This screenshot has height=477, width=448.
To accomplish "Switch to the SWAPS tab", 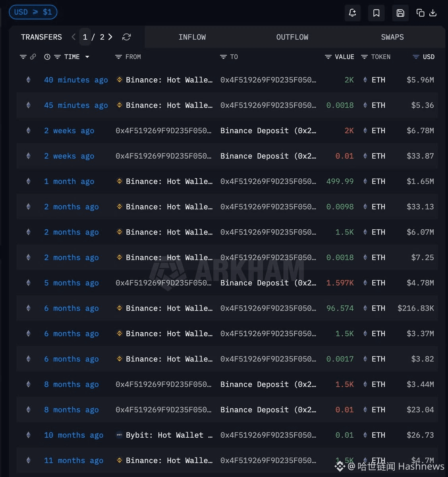I will tap(392, 37).
